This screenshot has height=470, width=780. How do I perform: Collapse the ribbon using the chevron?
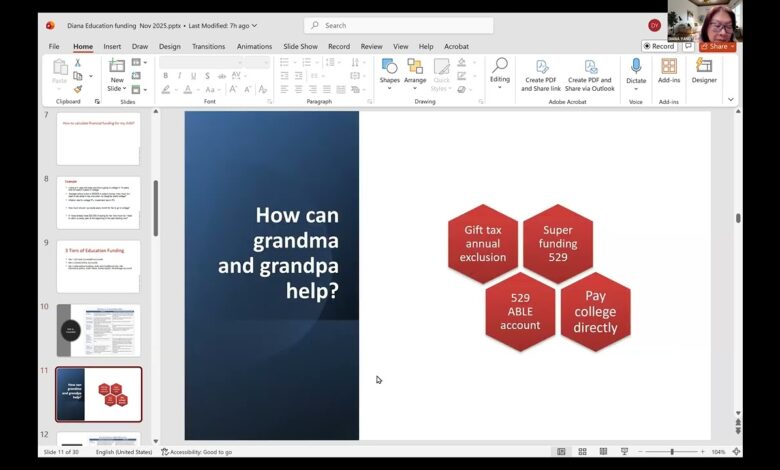[731, 99]
